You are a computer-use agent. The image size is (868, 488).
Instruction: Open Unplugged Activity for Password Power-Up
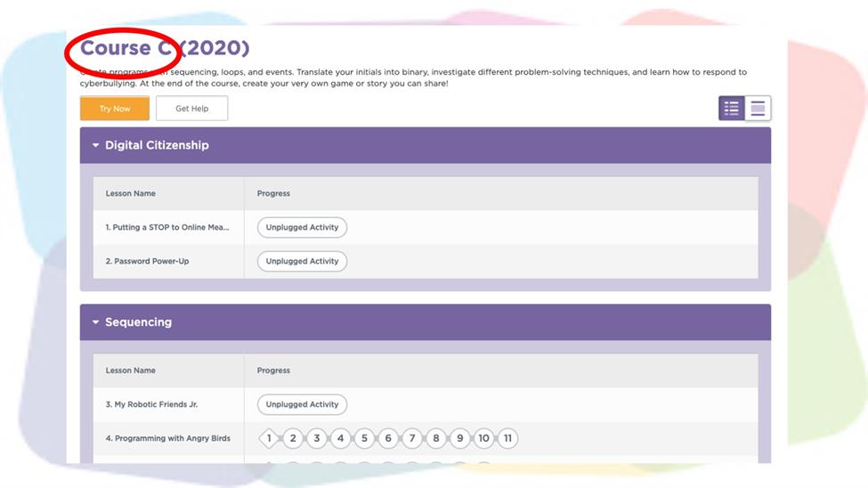pyautogui.click(x=303, y=261)
